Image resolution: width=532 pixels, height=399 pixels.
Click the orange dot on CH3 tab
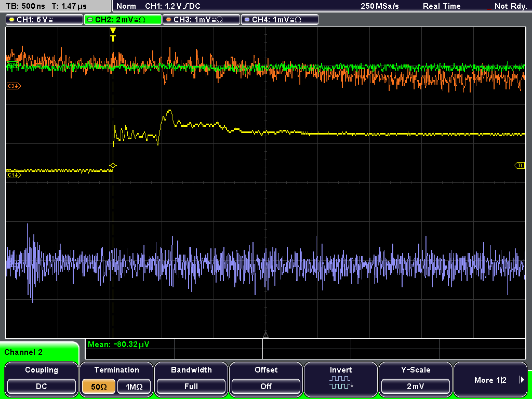[169, 20]
